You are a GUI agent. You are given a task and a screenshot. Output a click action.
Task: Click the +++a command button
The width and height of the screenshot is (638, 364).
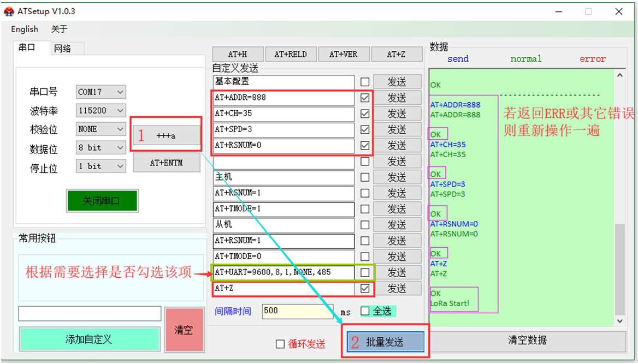tap(167, 135)
